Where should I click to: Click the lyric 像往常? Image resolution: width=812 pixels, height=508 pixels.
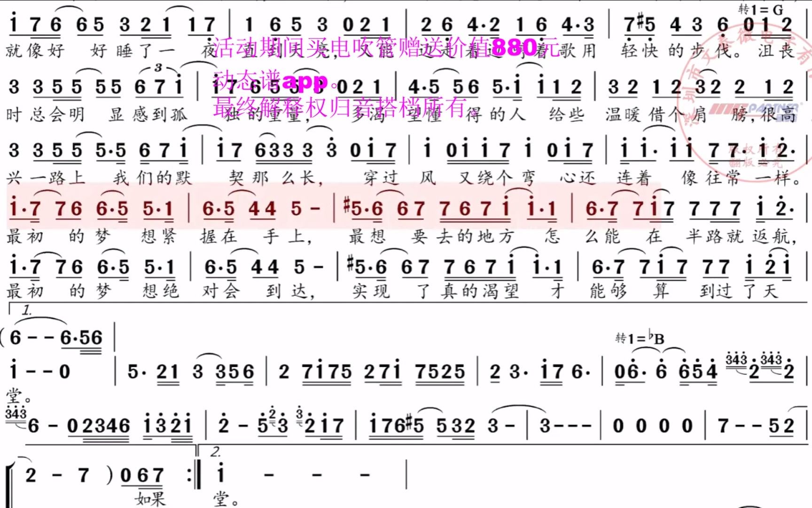tap(711, 178)
